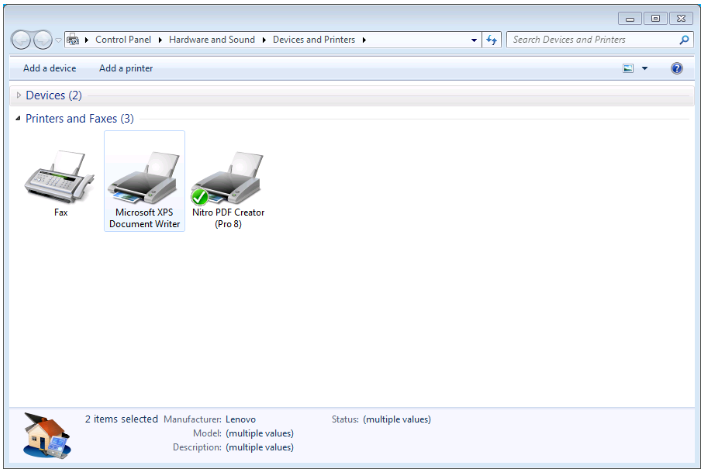Viewport: 706px width, 472px height.
Task: Click the Model (multiple values) text
Action: pos(259,434)
